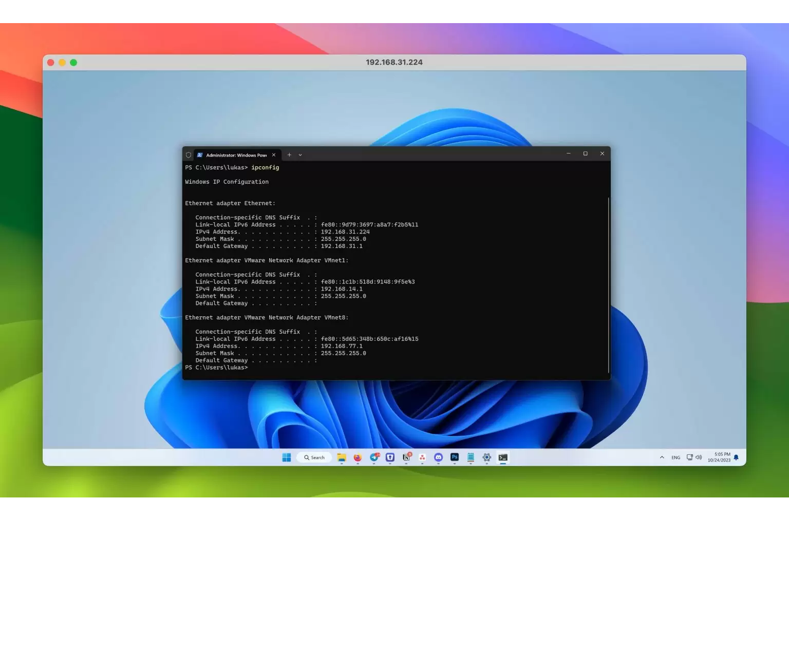789x672 pixels.
Task: Click the last PS C:\Users\lukas> prompt
Action: 216,368
